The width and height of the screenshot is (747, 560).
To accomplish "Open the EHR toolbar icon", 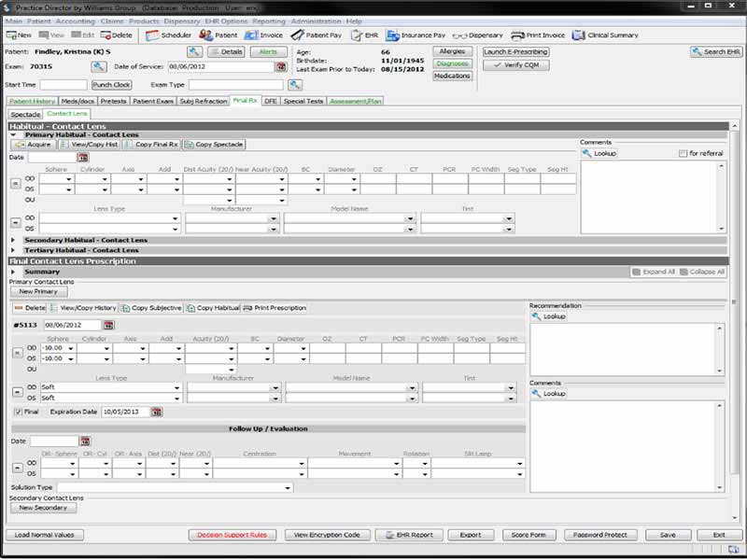I will click(357, 35).
